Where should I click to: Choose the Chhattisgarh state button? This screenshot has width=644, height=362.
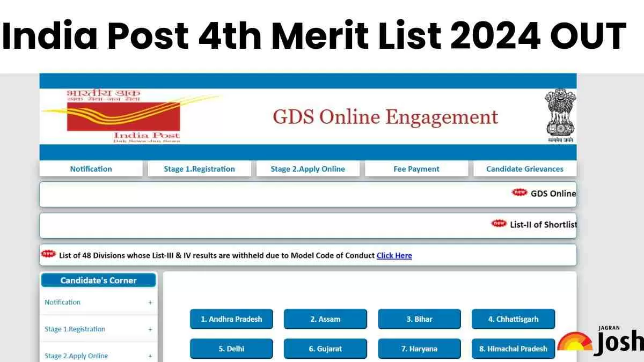coord(513,319)
